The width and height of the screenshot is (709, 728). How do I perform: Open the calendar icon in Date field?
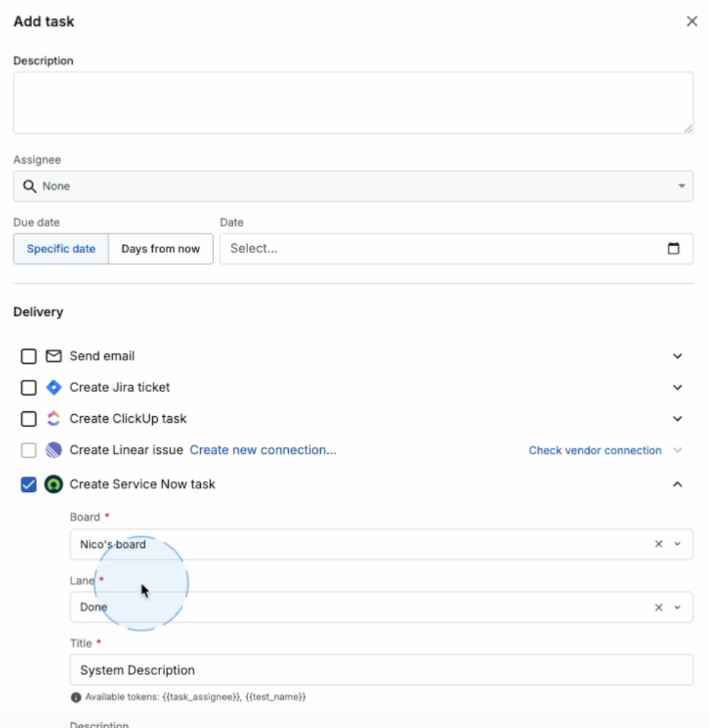[x=673, y=249]
